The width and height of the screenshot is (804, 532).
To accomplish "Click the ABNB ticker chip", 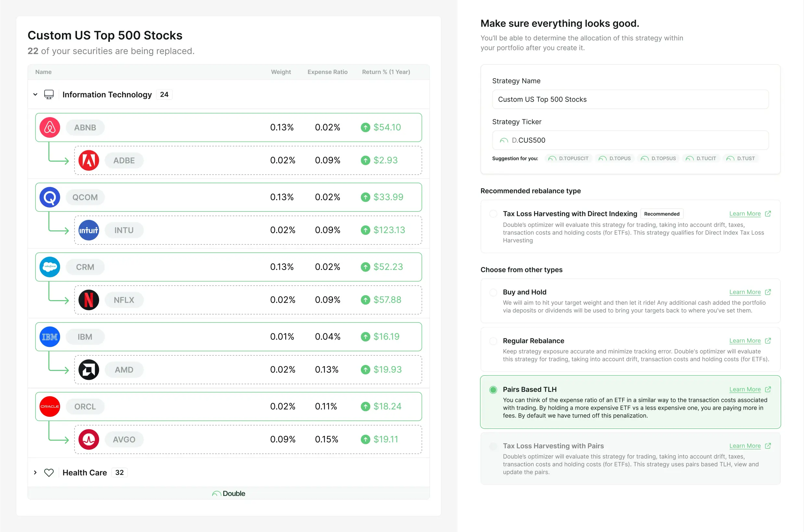I will coord(85,128).
